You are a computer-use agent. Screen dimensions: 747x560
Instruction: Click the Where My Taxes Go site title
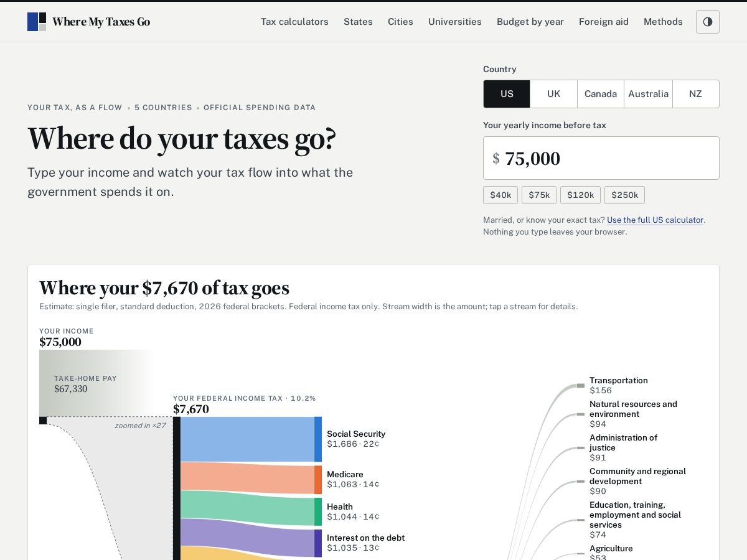[101, 22]
